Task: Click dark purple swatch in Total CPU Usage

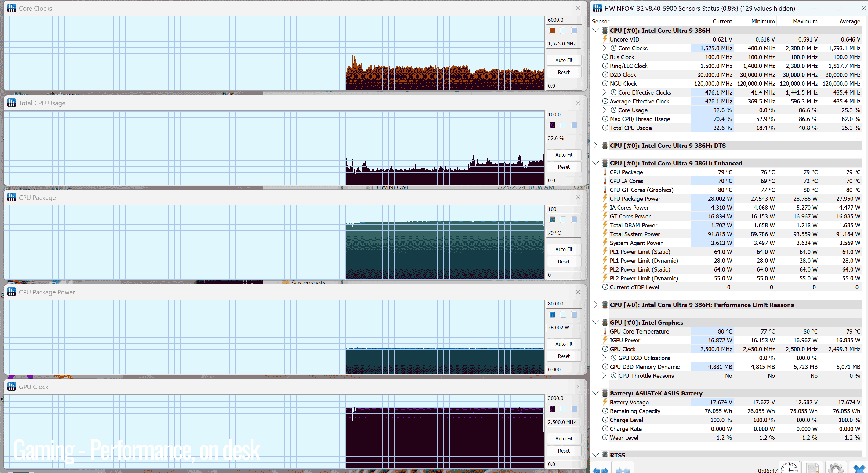Action: coord(552,125)
